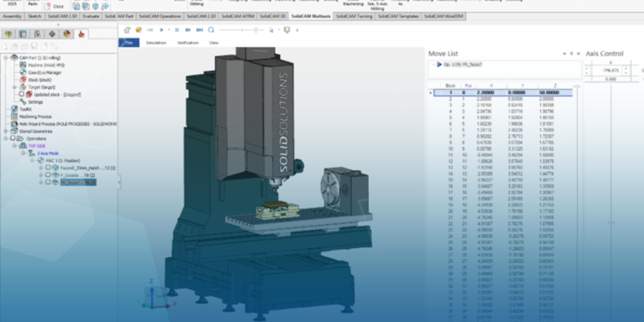This screenshot has width=644, height=322.
Task: Toggle the Updated stock checkbox
Action: [x=22, y=94]
